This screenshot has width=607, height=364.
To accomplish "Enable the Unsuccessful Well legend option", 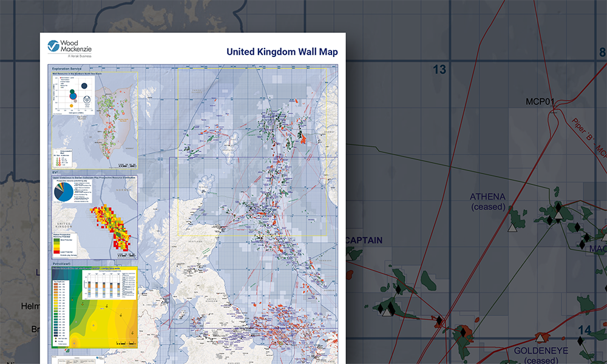I will [x=59, y=150].
